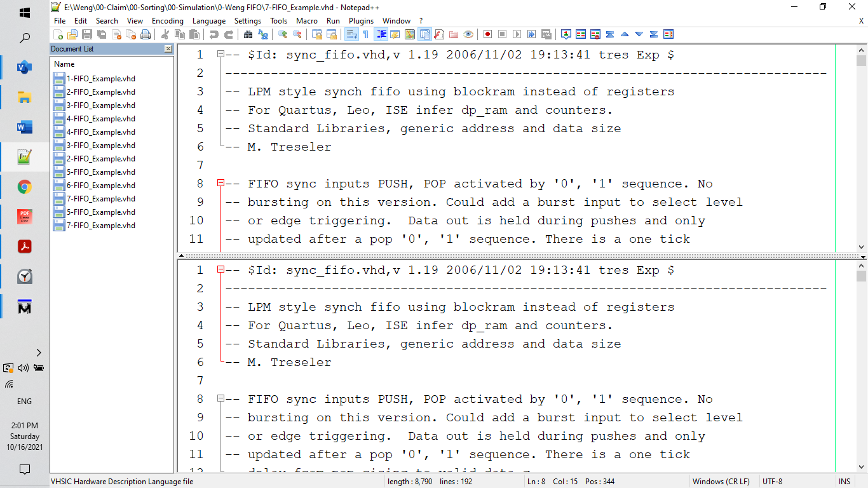Click top pane vertical scrollbar down arrow
The height and width of the screenshot is (488, 868).
tap(861, 247)
